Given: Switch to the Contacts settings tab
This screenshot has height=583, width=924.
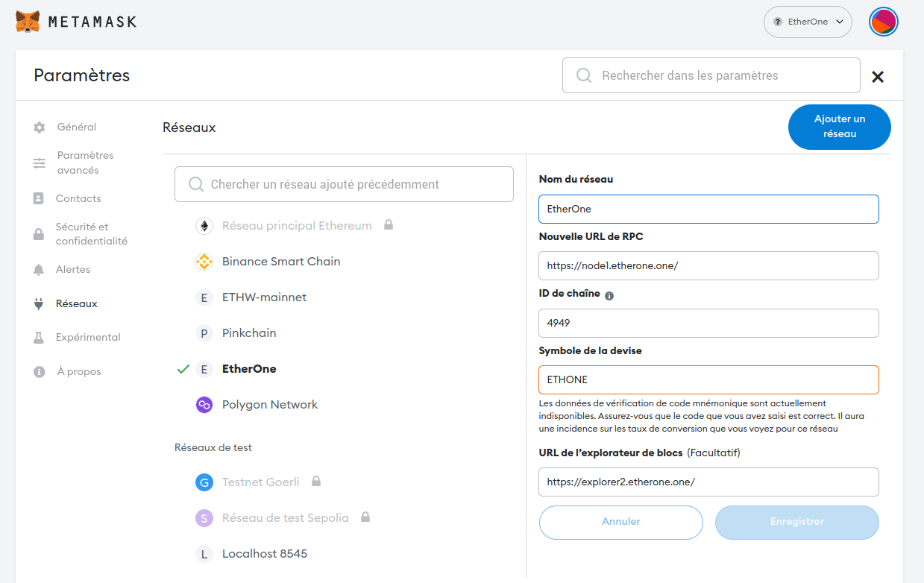Looking at the screenshot, I should (78, 199).
